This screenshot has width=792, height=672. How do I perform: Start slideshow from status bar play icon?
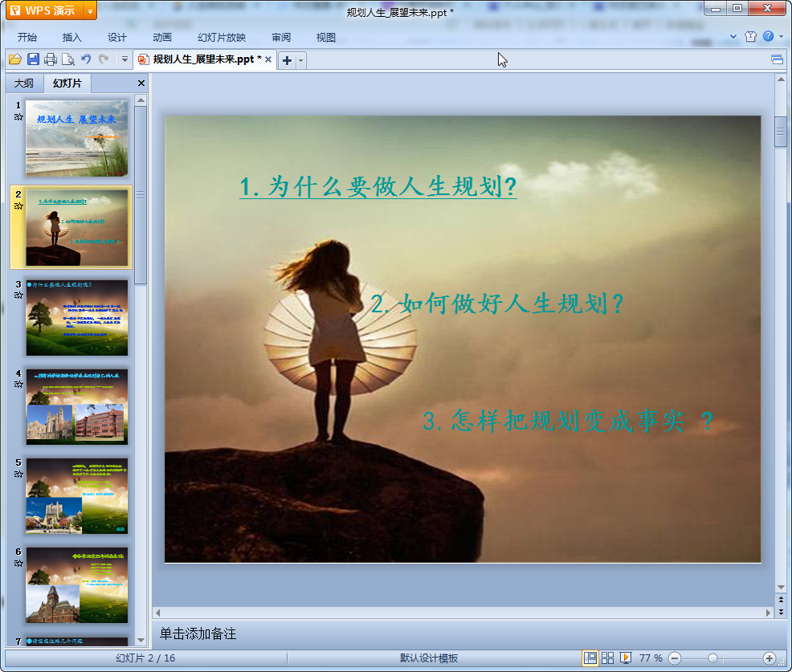point(625,658)
